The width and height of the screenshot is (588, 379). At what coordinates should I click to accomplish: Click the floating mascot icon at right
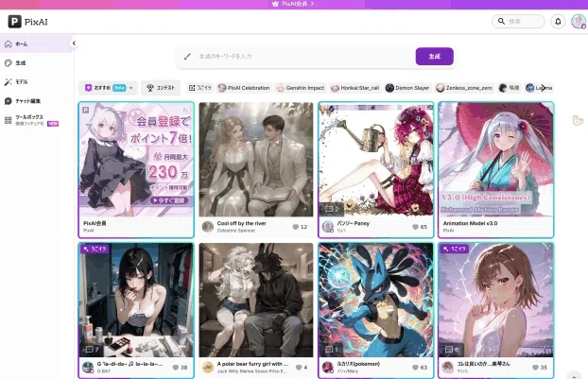578,120
